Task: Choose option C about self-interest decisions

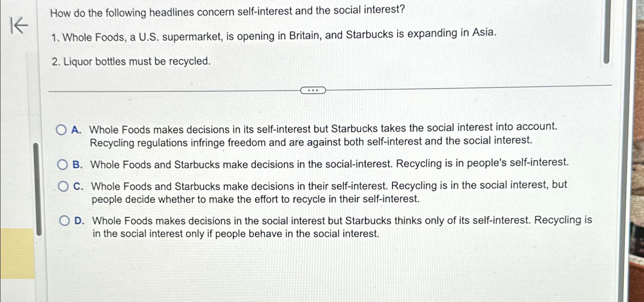Action: click(x=63, y=186)
